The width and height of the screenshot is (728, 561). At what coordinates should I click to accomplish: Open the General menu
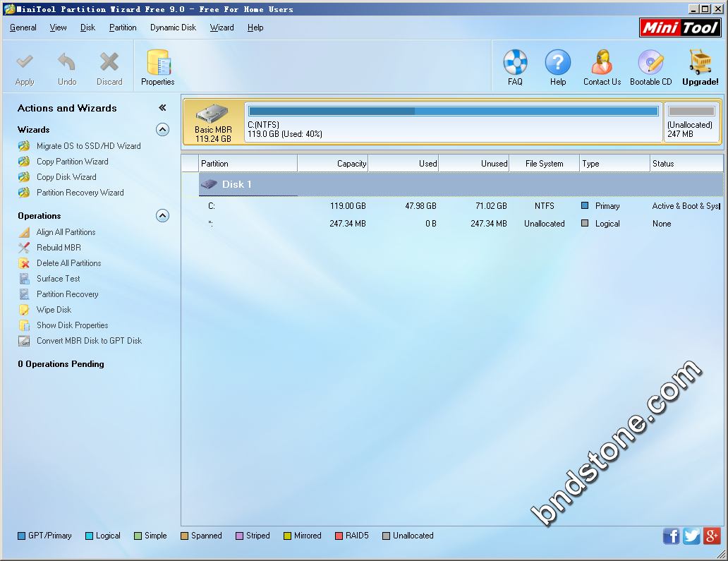tap(23, 28)
